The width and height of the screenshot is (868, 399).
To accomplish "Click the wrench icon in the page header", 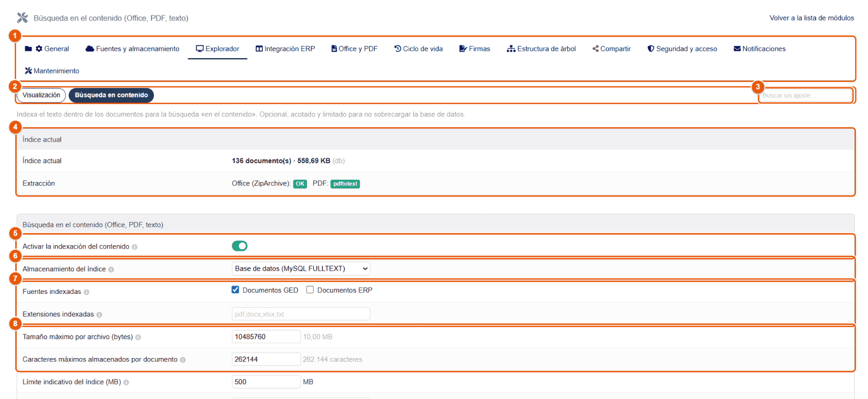I will [x=22, y=18].
